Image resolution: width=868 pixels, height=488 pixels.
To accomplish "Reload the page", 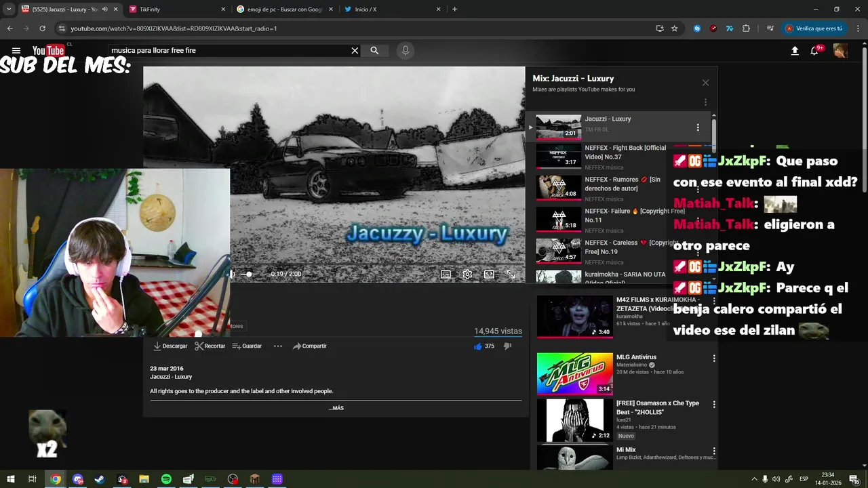I will (42, 28).
